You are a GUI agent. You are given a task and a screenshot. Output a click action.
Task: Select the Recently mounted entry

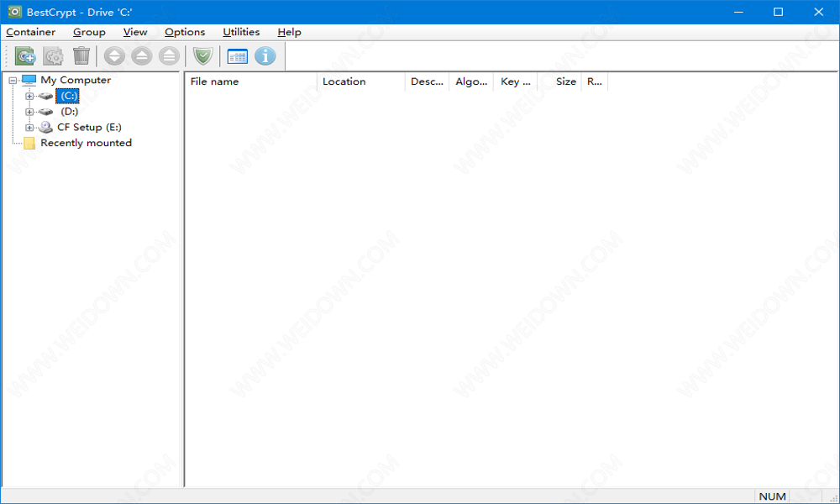click(87, 143)
